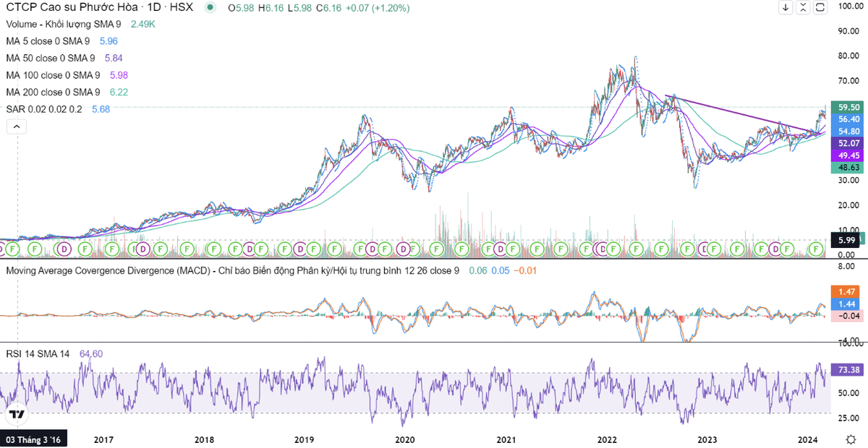Maximize the chart pane
Viewport: 868px width, 448px height.
[x=820, y=8]
